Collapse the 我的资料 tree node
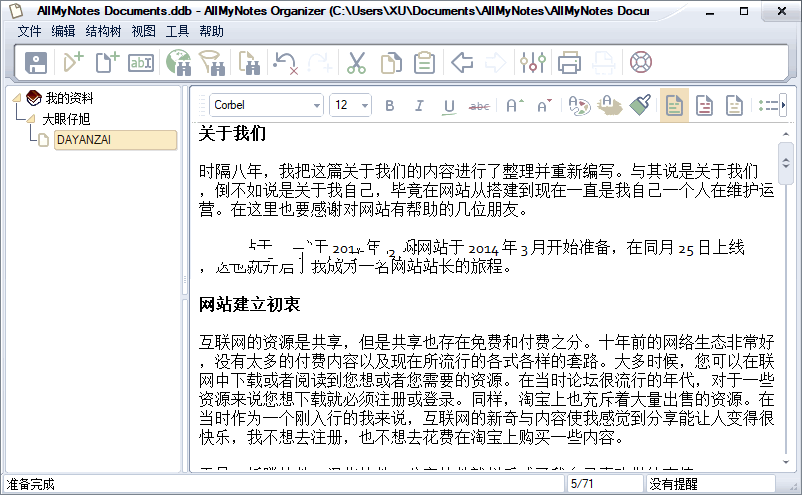802x495 pixels. 17,98
